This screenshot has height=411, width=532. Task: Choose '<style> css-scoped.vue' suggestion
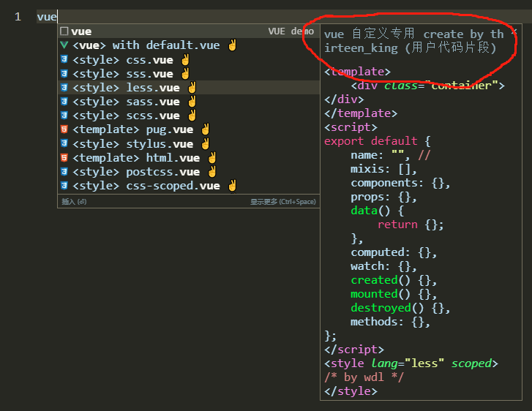point(189,186)
